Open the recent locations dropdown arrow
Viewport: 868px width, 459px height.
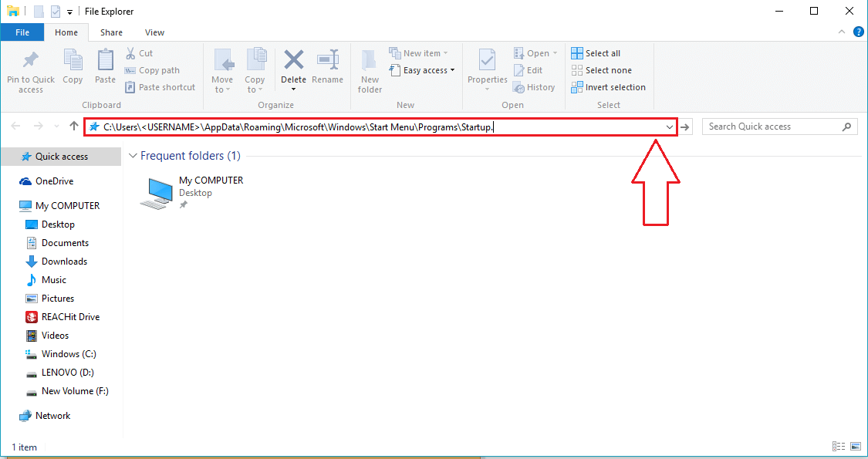[56, 127]
